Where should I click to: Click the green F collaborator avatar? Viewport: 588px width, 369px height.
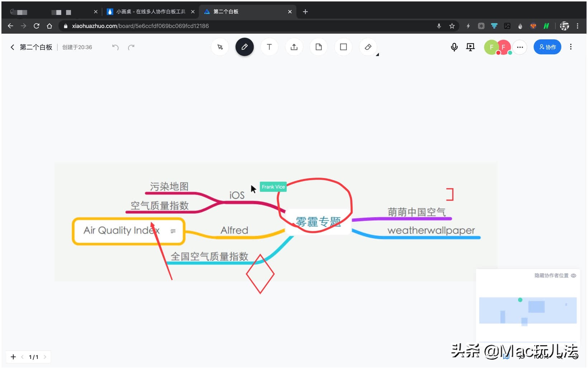[x=492, y=47]
